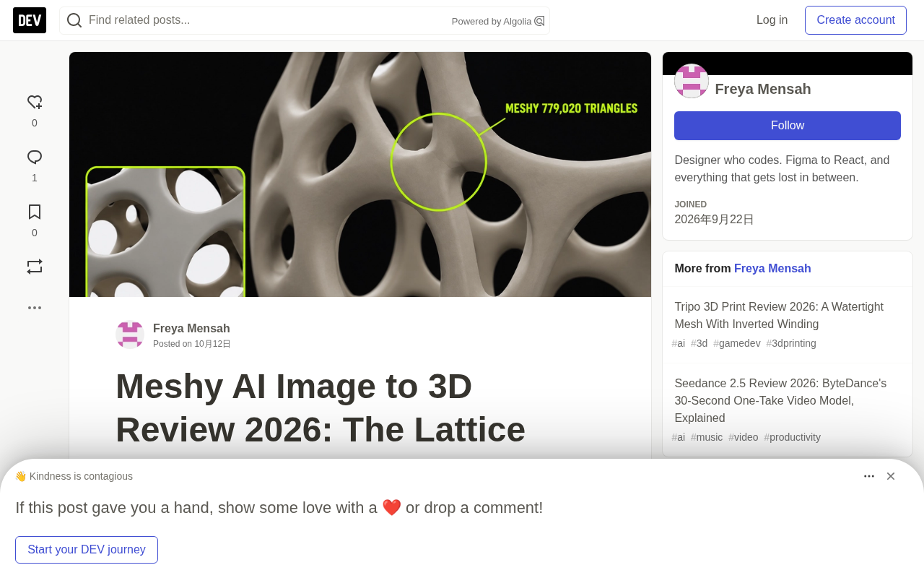The image size is (924, 578).
Task: Open Freya Mensah's sidebar avatar
Action: click(x=692, y=81)
